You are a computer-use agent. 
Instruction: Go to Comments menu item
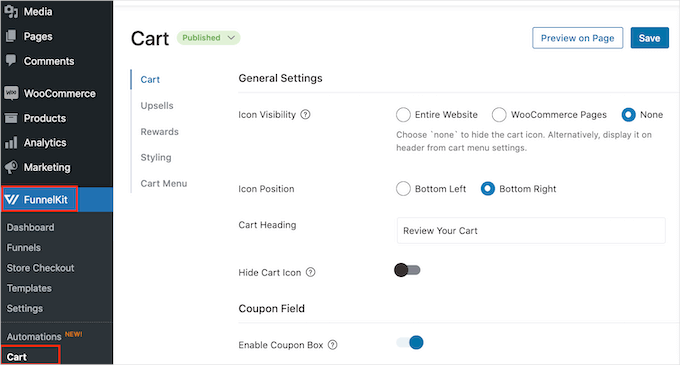(x=49, y=61)
